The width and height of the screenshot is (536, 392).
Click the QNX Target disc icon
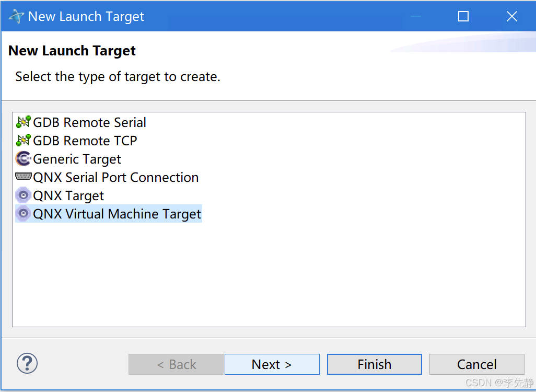point(23,195)
